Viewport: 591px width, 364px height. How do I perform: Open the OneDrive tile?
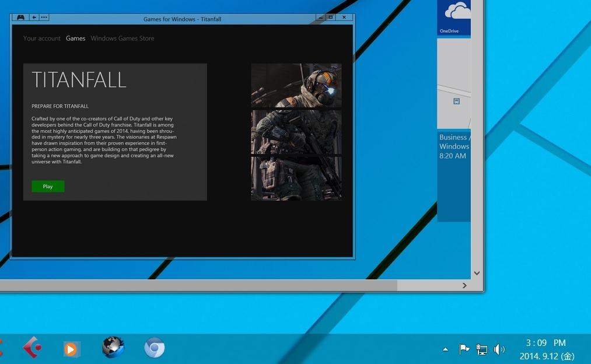[454, 17]
